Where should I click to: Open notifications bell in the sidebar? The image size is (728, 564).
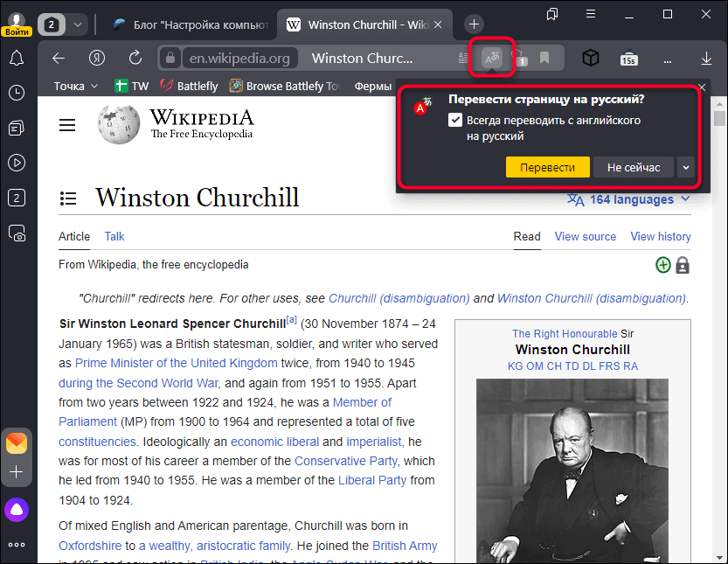coord(17,58)
